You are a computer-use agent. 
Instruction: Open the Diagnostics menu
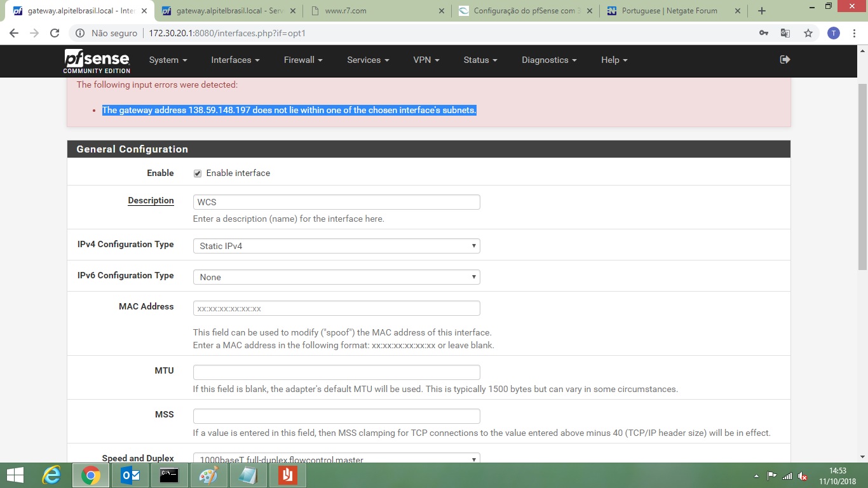coord(549,60)
